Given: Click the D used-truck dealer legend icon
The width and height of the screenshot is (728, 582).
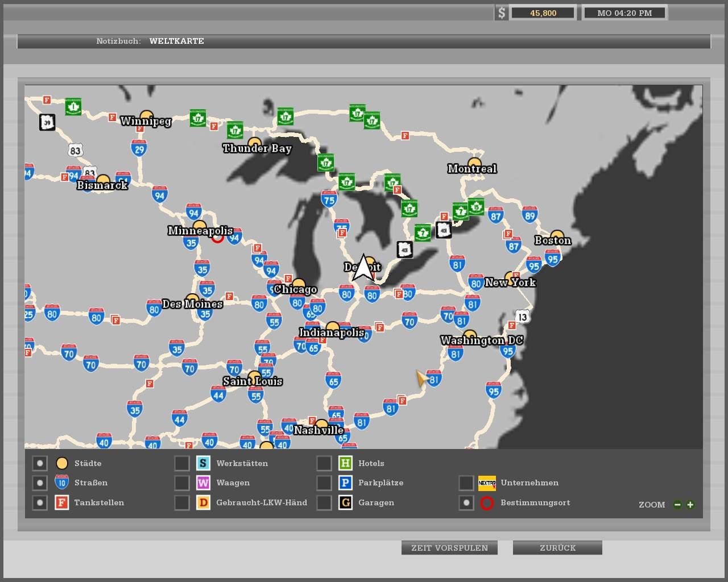Looking at the screenshot, I should 203,502.
